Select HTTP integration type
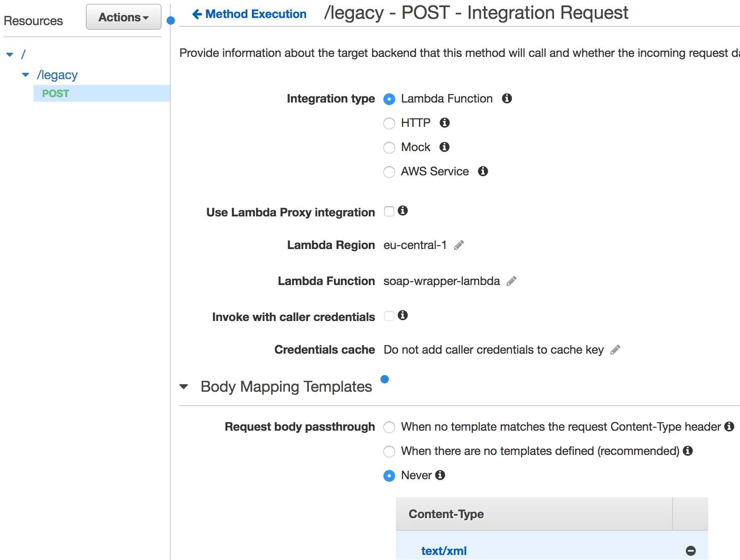The height and width of the screenshot is (560, 740). click(x=389, y=123)
